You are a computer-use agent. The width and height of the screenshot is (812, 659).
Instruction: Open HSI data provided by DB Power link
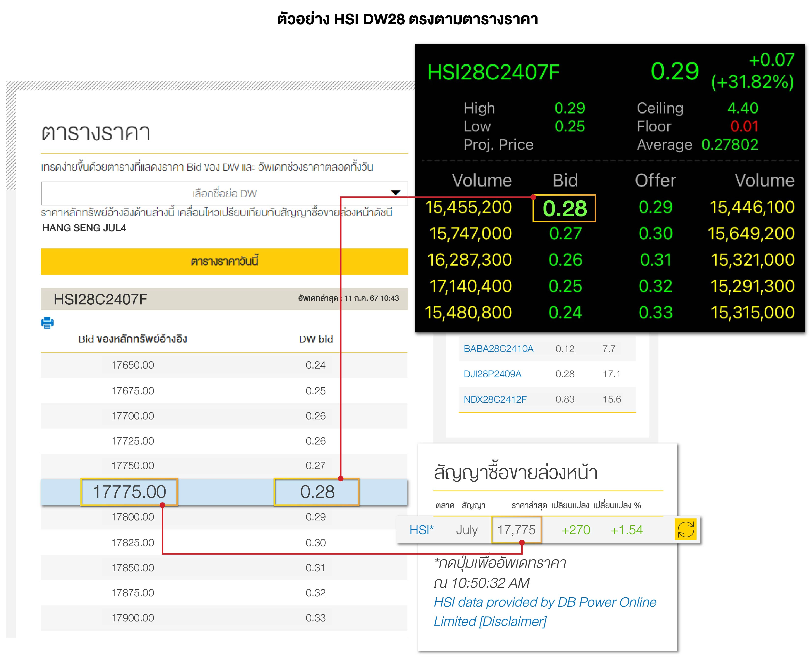(x=545, y=612)
